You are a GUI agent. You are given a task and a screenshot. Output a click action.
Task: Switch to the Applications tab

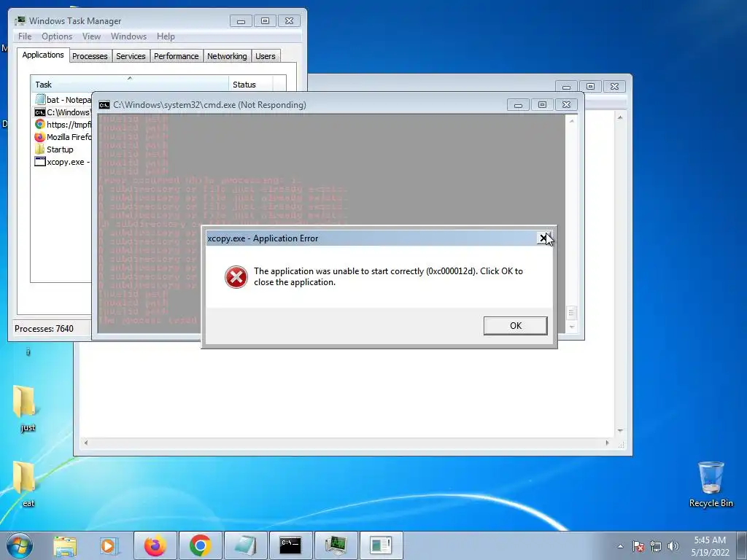[x=43, y=55]
